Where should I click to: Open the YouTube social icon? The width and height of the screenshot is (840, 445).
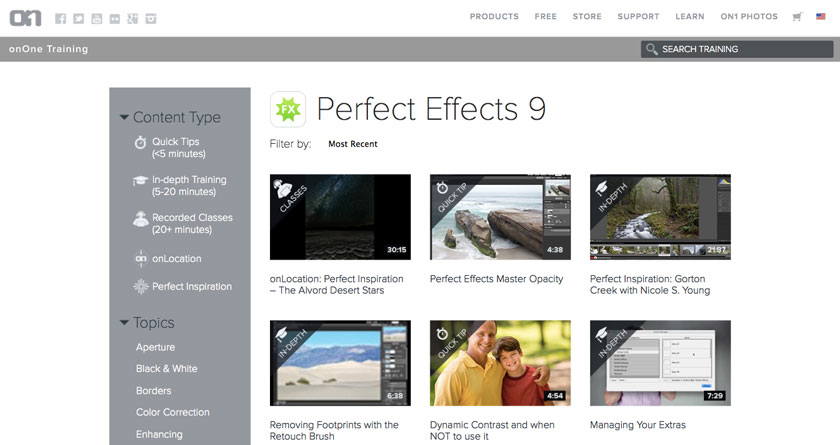[x=96, y=19]
